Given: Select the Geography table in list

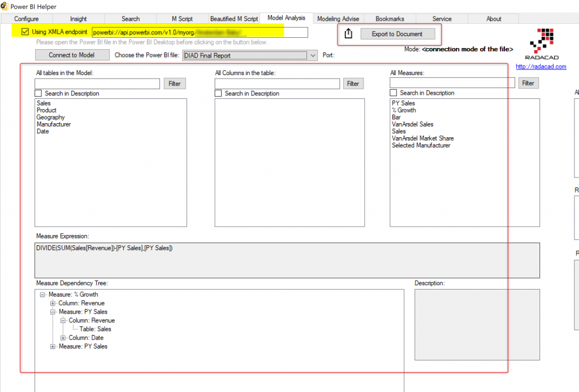Looking at the screenshot, I should pyautogui.click(x=50, y=117).
